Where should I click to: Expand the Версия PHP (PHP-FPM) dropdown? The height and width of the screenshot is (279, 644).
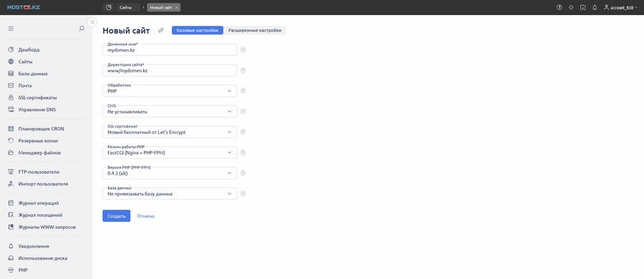tap(170, 173)
